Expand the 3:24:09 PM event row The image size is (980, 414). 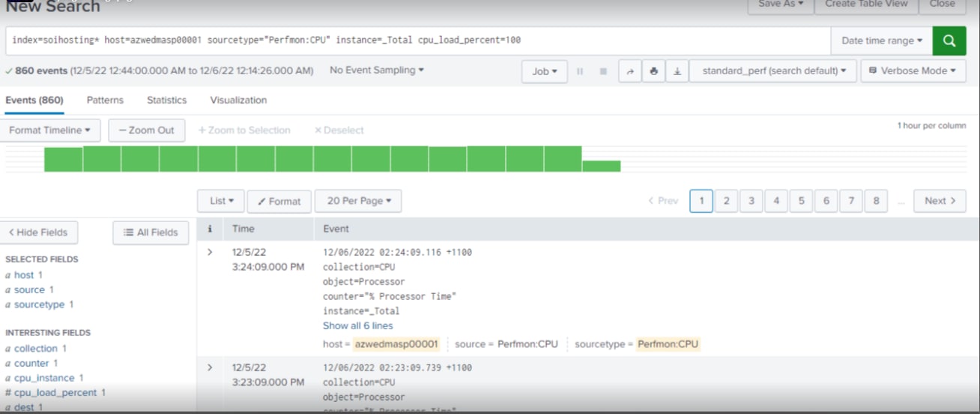click(x=210, y=253)
